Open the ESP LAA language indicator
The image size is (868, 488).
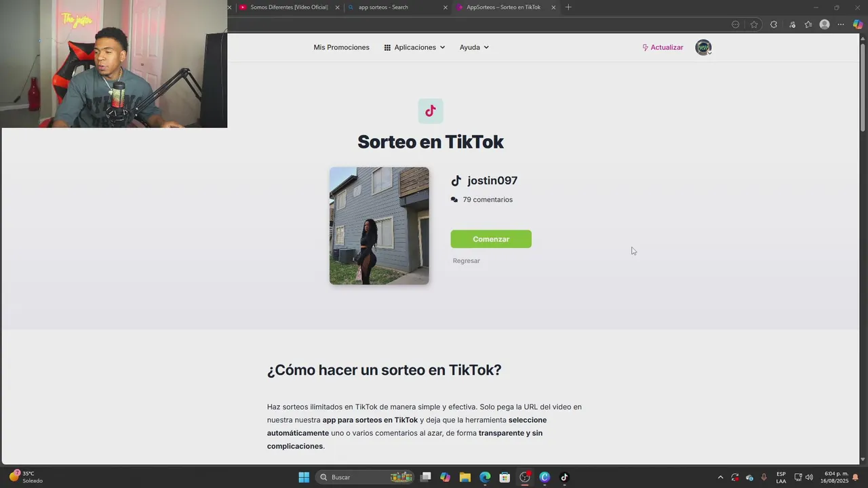(781, 477)
